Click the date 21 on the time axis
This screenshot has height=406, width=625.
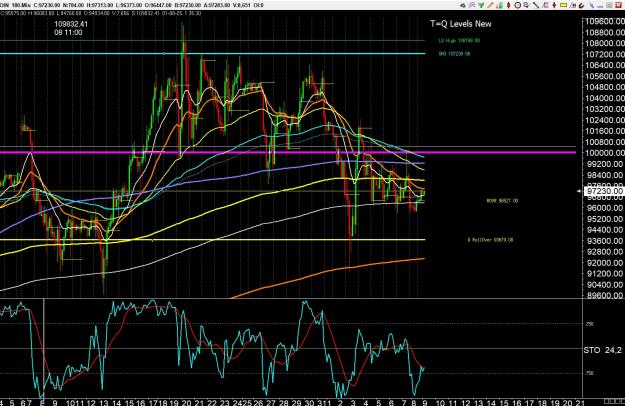pyautogui.click(x=580, y=402)
